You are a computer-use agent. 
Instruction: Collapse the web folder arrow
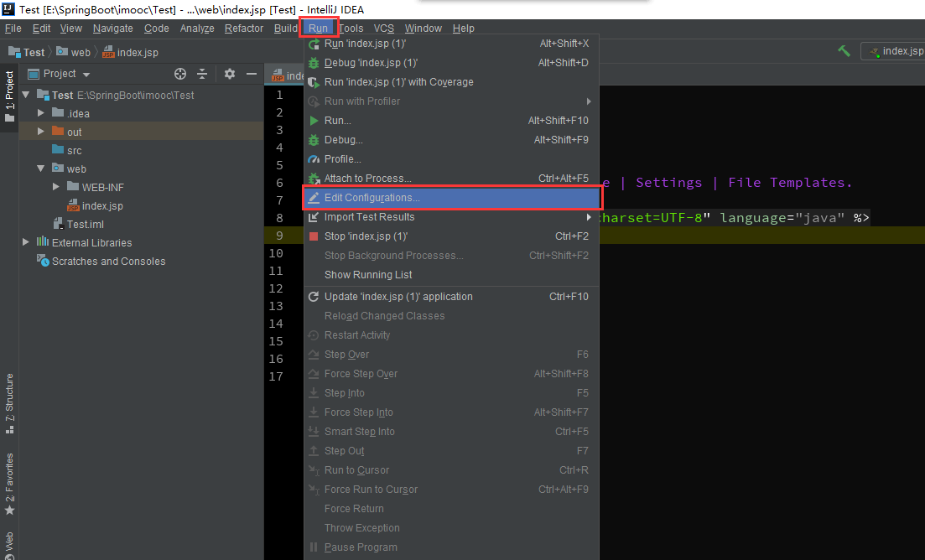click(41, 169)
